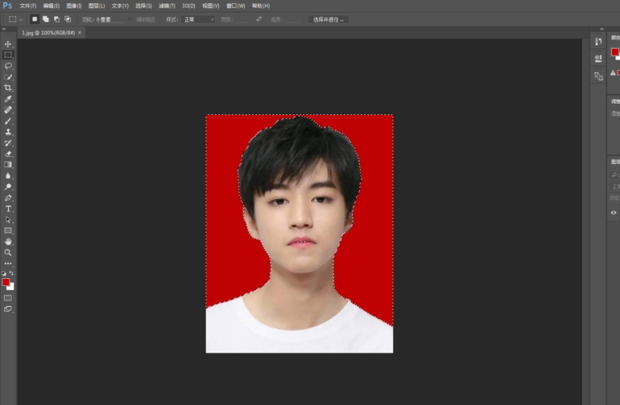Click the red foreground color swatch
This screenshot has height=405, width=620.
6,282
